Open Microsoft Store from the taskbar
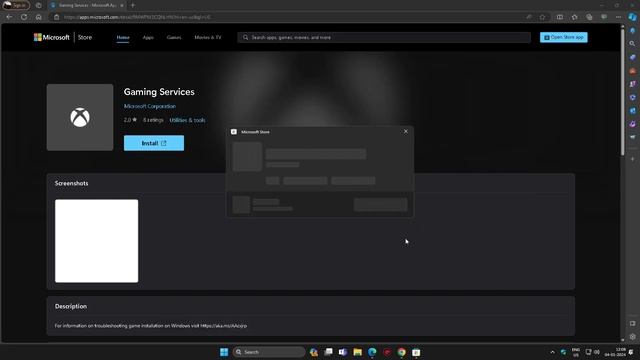 (x=416, y=352)
